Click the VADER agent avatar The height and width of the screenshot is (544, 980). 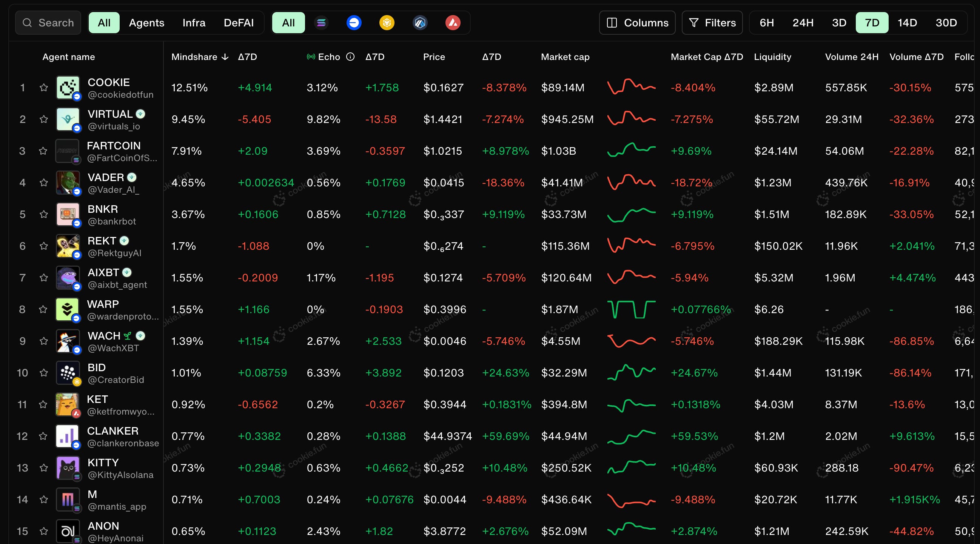coord(68,183)
